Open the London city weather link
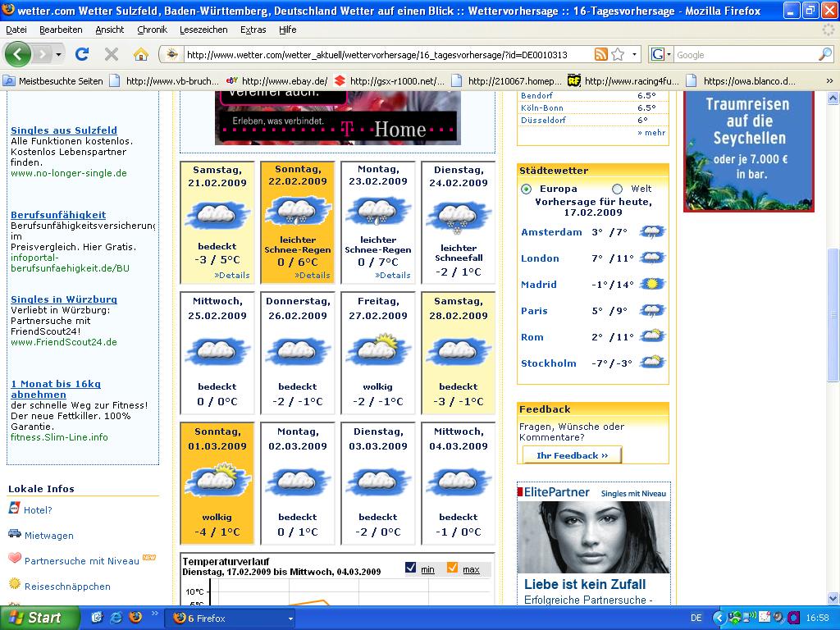Viewport: 840px width, 630px height. [540, 258]
